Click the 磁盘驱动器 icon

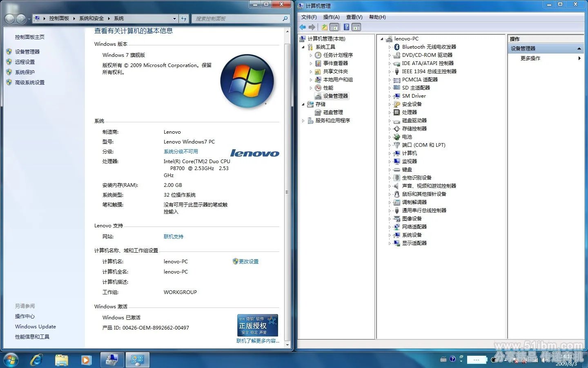click(396, 121)
